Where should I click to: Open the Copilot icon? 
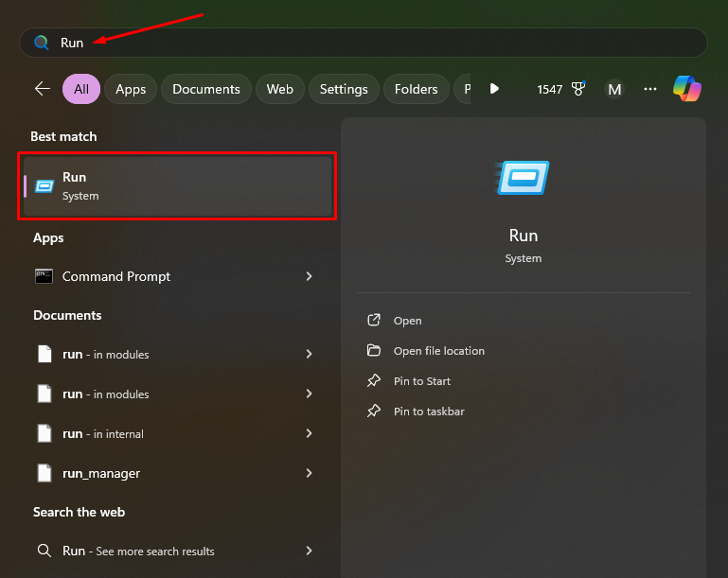coord(686,89)
